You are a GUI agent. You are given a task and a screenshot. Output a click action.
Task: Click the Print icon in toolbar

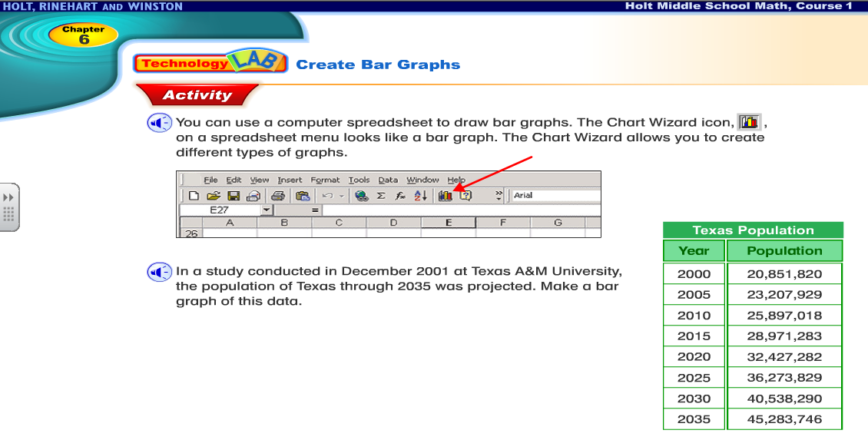pos(278,196)
